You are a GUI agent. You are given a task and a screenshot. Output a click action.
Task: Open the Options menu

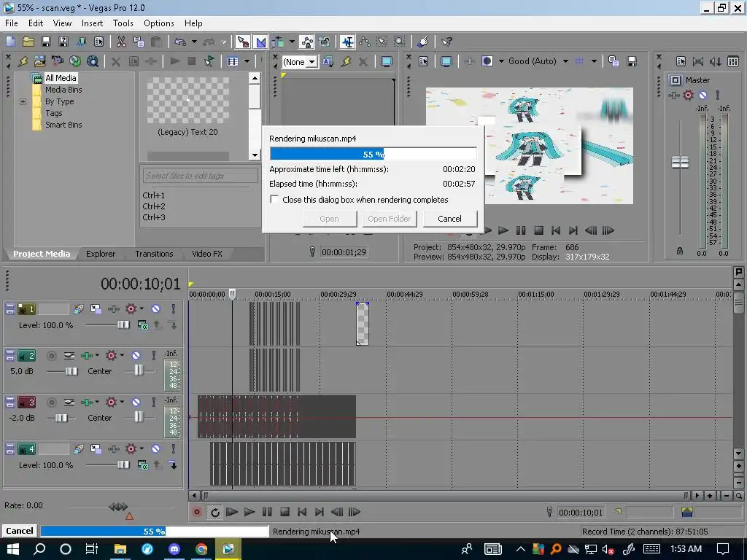(158, 23)
